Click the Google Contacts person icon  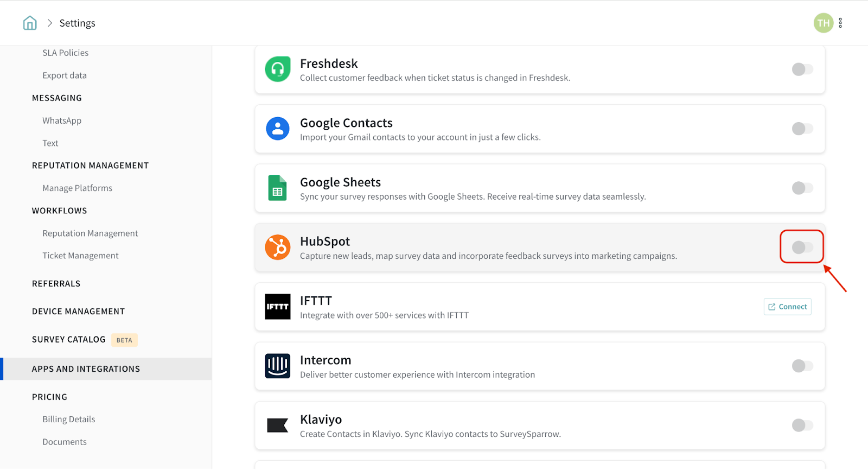(277, 129)
